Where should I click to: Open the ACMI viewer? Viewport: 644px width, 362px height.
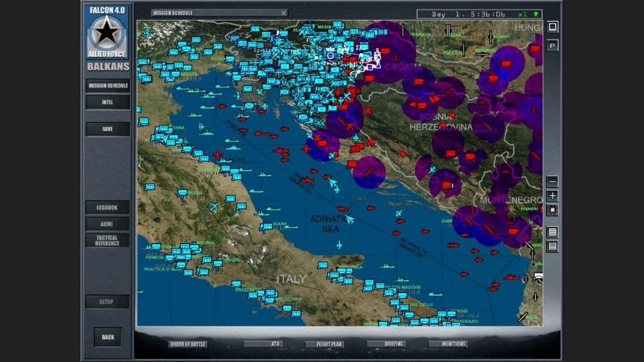[108, 223]
